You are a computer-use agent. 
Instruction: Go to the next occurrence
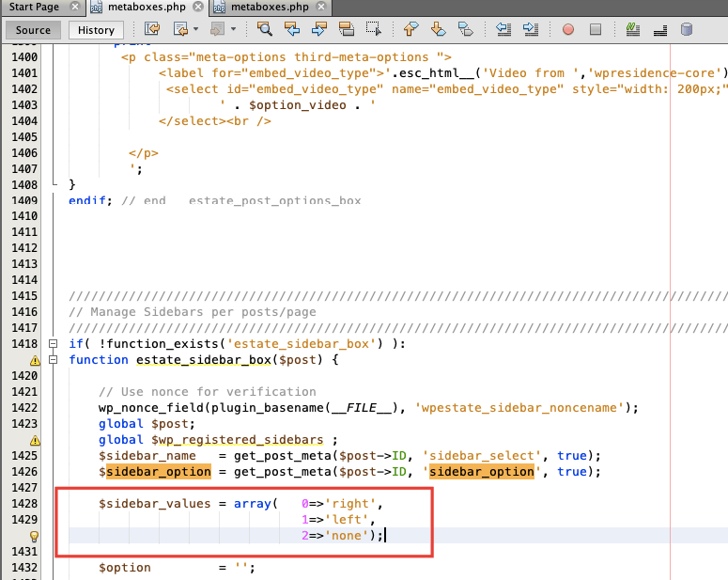click(319, 29)
